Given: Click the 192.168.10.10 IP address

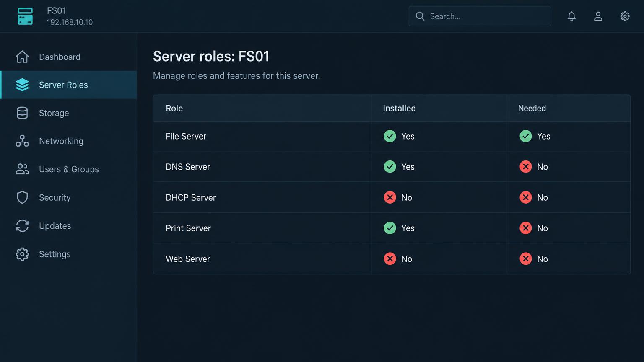Looking at the screenshot, I should tap(70, 22).
